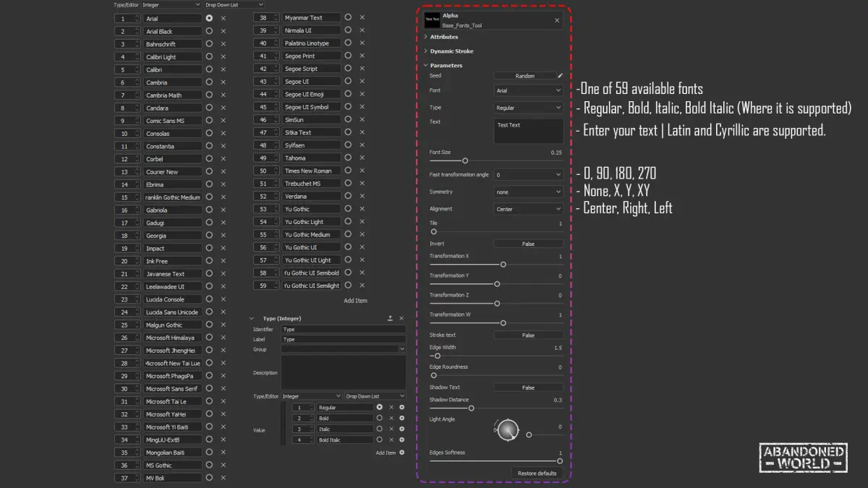Click the Random seed button
Image resolution: width=868 pixels, height=488 pixels.
tap(525, 75)
